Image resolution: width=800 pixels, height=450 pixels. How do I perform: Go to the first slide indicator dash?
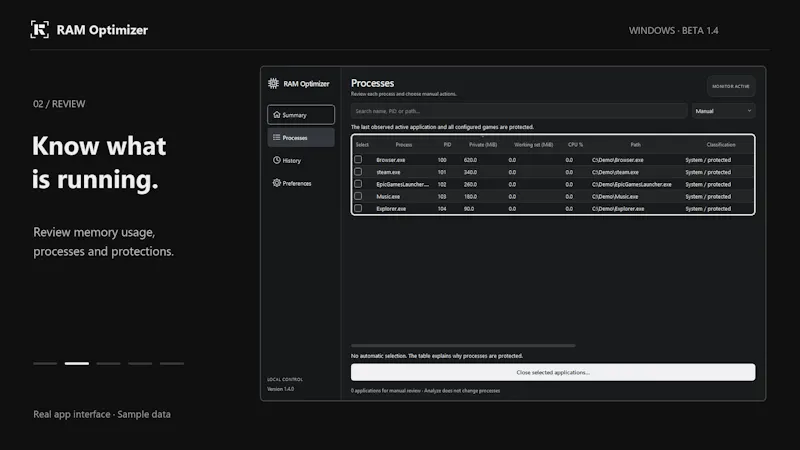pos(45,363)
